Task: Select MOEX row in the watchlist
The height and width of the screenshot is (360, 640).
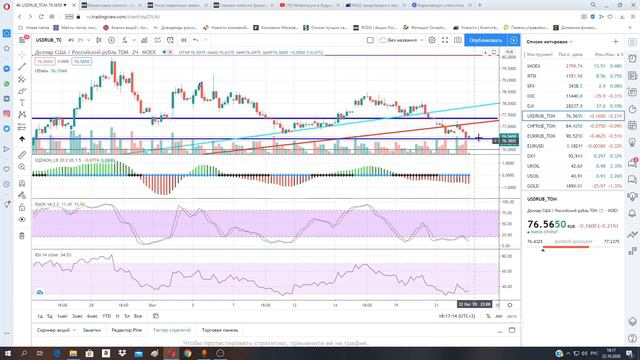Action: point(574,66)
